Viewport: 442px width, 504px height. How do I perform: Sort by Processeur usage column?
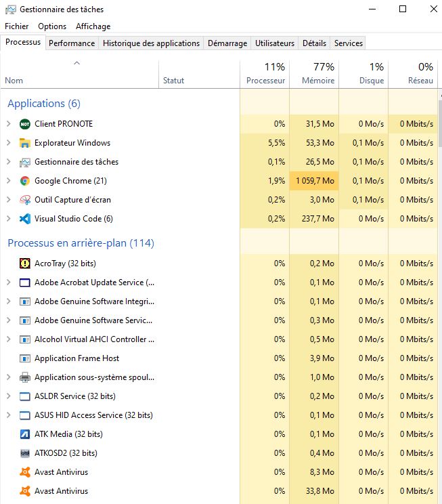pos(265,75)
